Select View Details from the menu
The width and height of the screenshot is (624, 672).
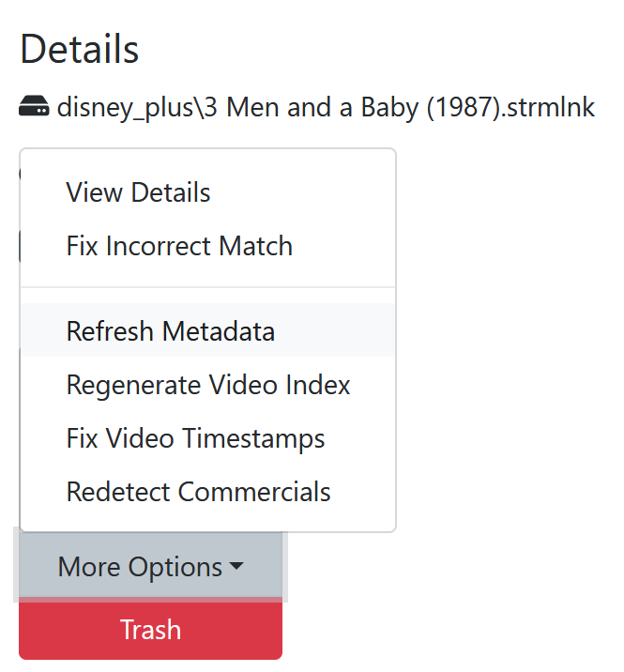pyautogui.click(x=138, y=192)
